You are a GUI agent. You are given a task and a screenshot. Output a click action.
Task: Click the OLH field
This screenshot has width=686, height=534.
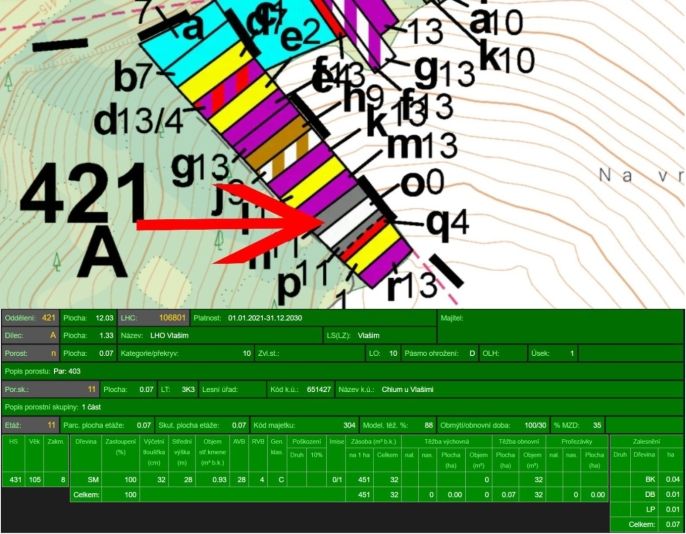503,353
